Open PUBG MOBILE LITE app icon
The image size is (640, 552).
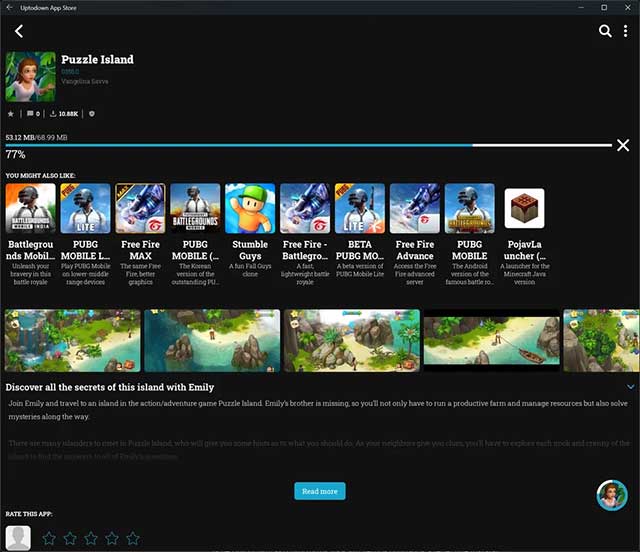85,208
